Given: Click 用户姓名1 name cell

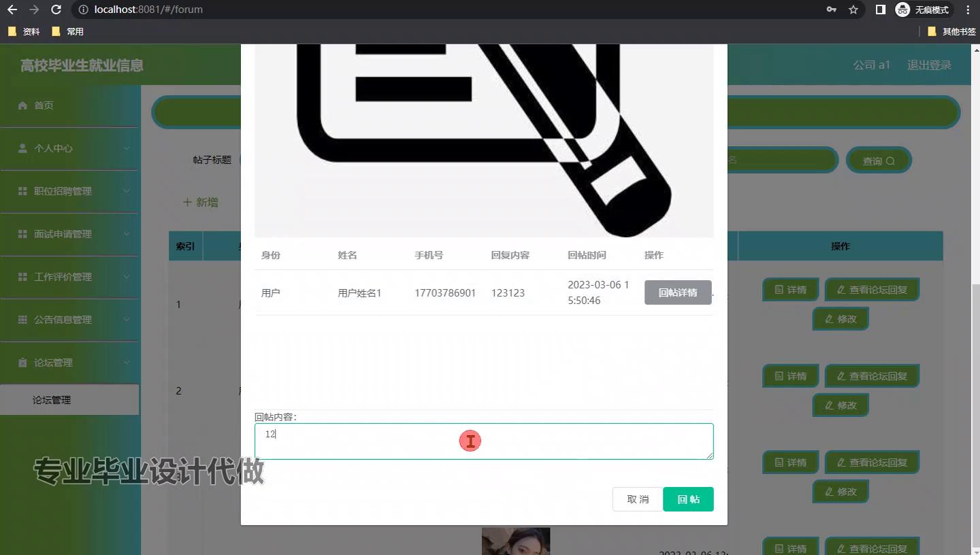Looking at the screenshot, I should coord(359,293).
